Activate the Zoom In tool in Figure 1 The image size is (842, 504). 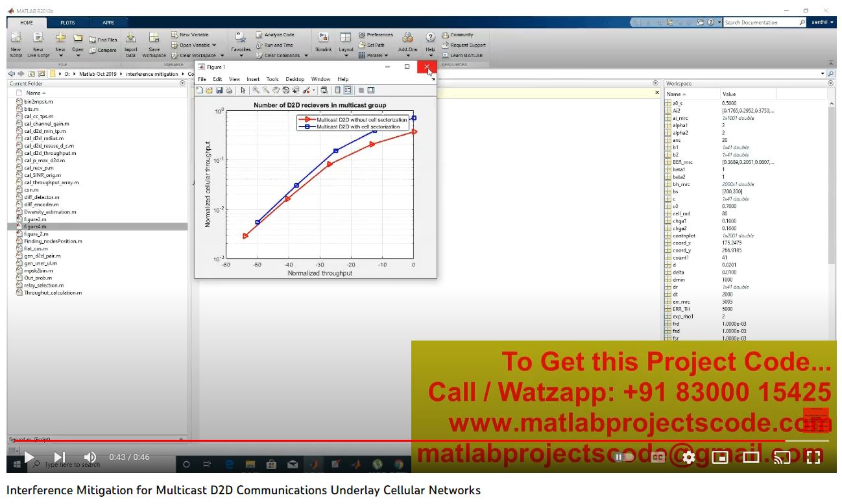tap(256, 90)
